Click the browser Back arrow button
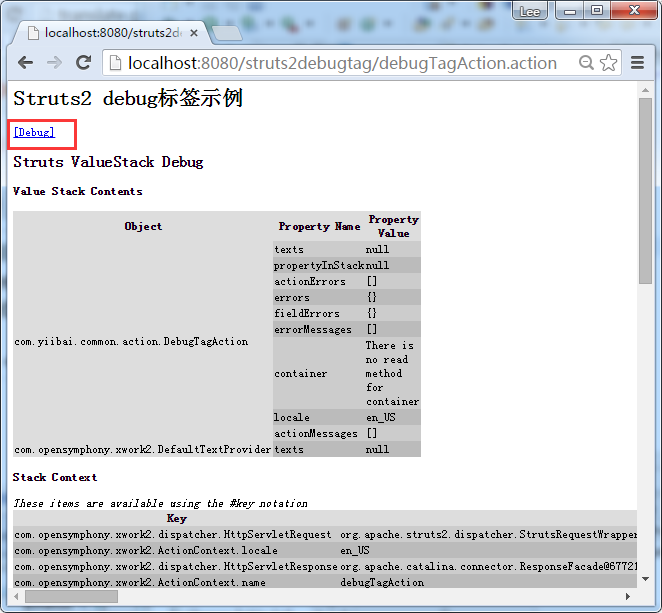 (x=25, y=63)
